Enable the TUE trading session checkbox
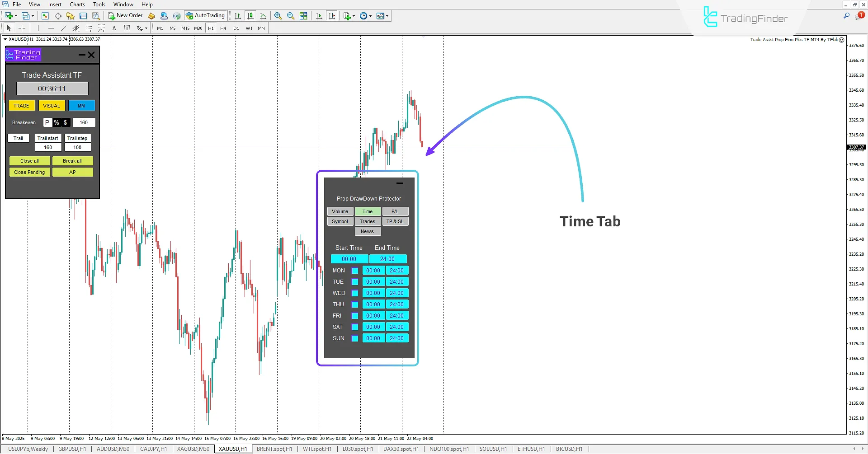The width and height of the screenshot is (868, 454). tap(355, 281)
